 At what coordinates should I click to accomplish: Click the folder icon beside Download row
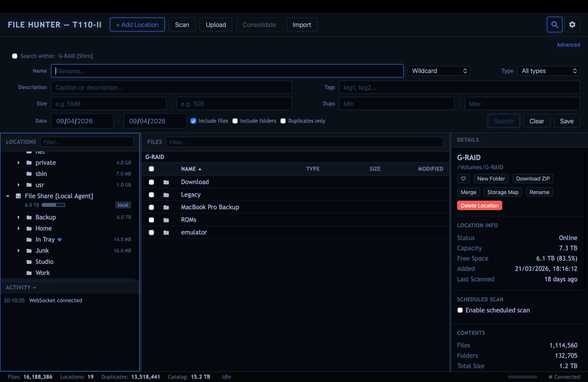[166, 182]
